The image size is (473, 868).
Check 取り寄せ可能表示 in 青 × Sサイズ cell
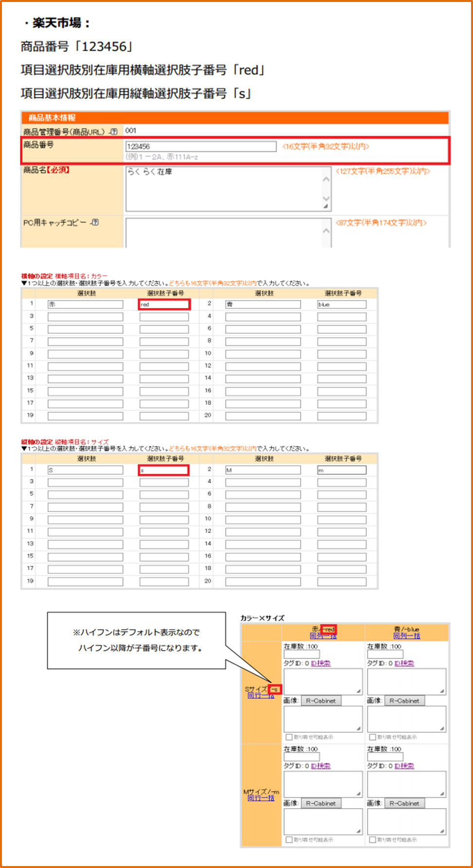373,737
